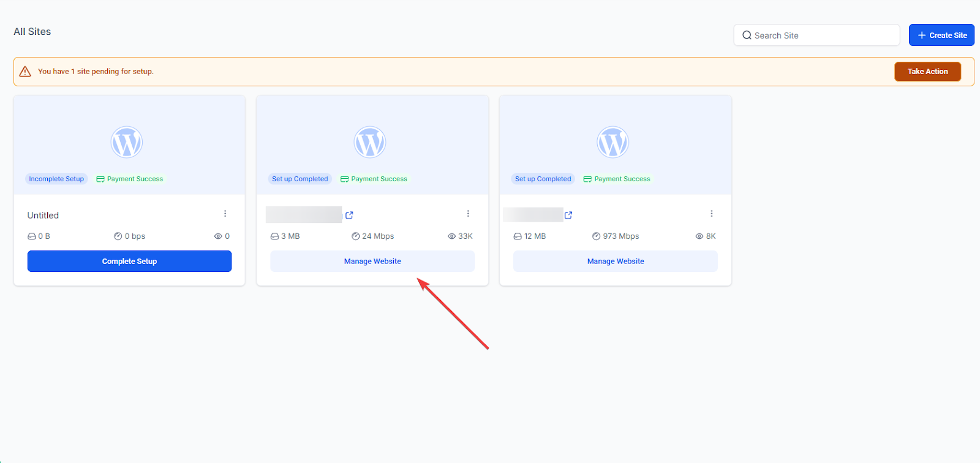
Task: Open the three-dot menu on the Untitled card
Action: click(225, 214)
